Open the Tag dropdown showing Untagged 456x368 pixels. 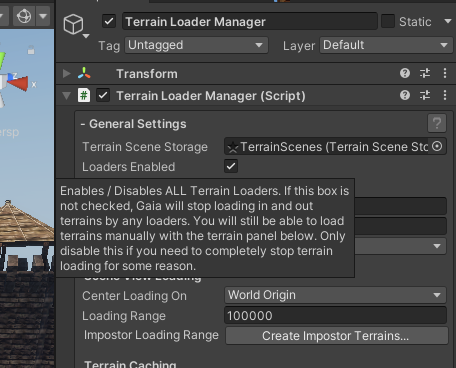[196, 45]
